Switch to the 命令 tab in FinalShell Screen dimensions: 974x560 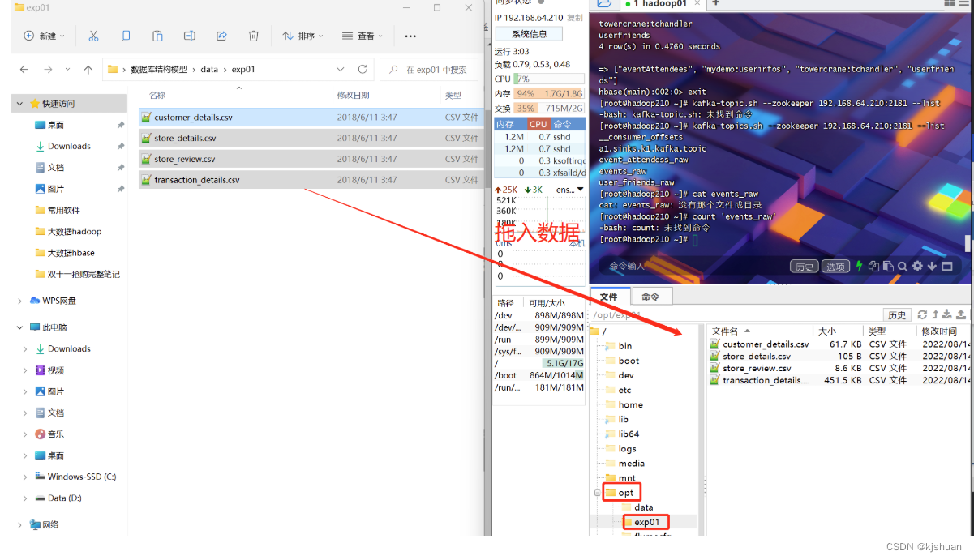pyautogui.click(x=650, y=296)
